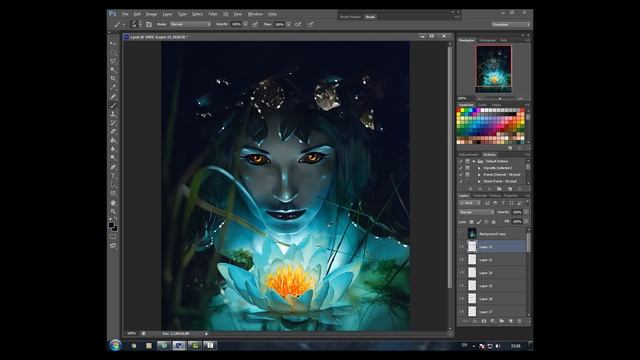Select the Quick Selection tool
This screenshot has width=640, height=360.
coord(113,70)
